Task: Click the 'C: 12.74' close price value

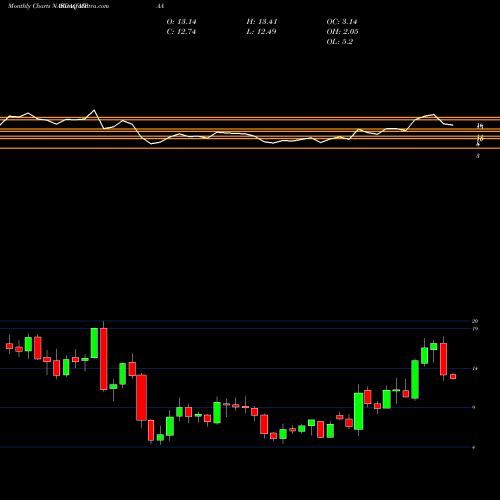Action: coord(181,32)
